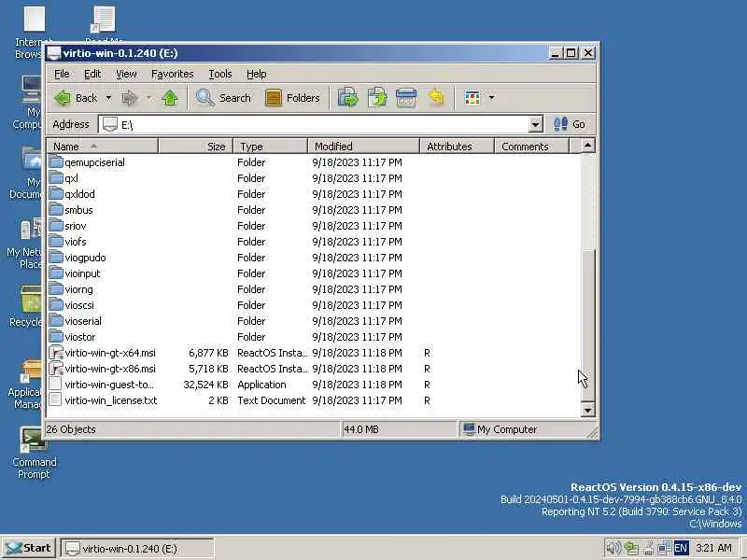Select virtio-win-gt-x64.msi installer icon
Viewport: 747px width, 560px height.
[56, 353]
